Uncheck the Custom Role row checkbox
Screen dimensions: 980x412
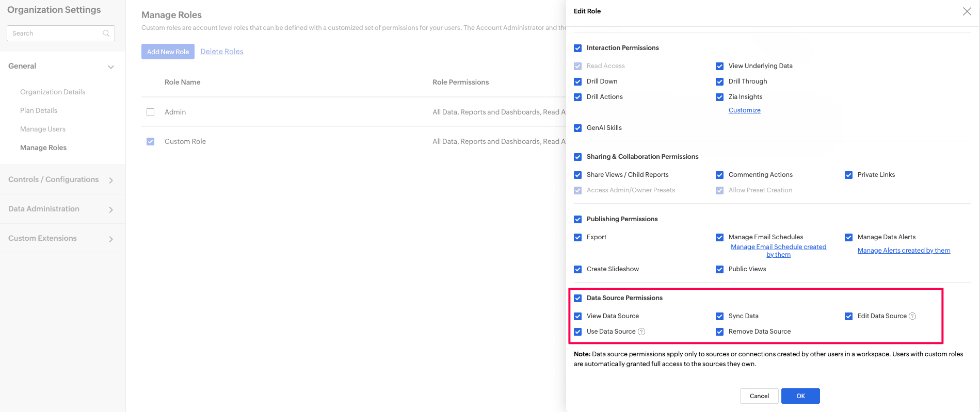click(151, 141)
